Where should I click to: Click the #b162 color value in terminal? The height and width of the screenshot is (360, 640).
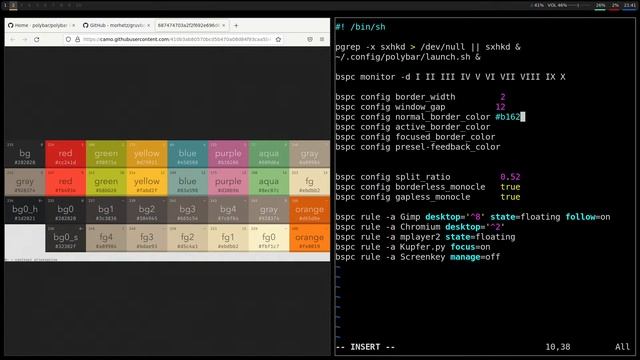[x=507, y=117]
